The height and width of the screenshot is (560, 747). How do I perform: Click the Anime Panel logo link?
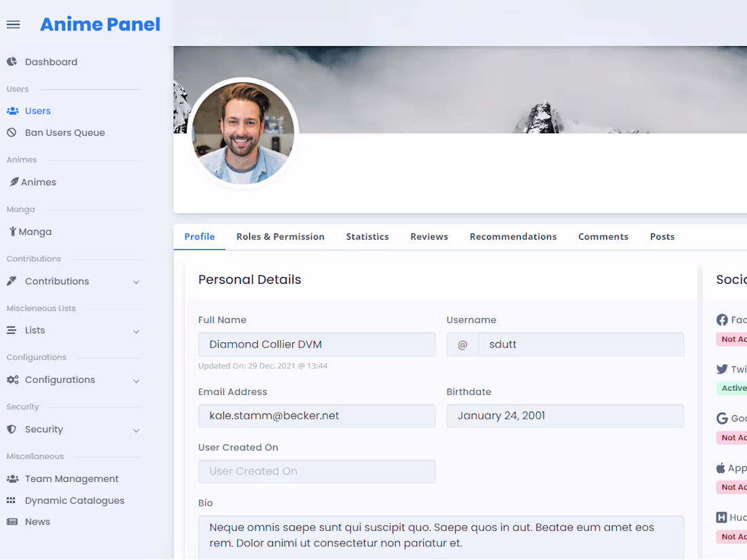tap(100, 24)
